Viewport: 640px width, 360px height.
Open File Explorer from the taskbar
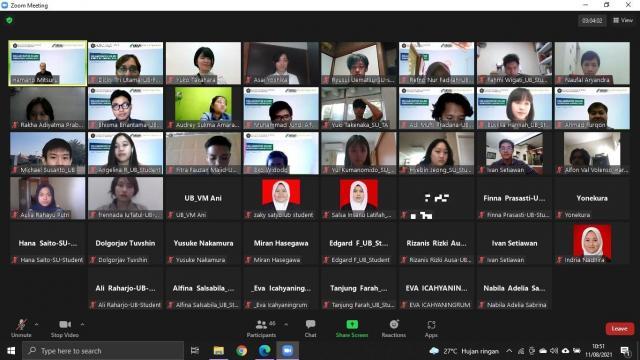click(x=219, y=351)
